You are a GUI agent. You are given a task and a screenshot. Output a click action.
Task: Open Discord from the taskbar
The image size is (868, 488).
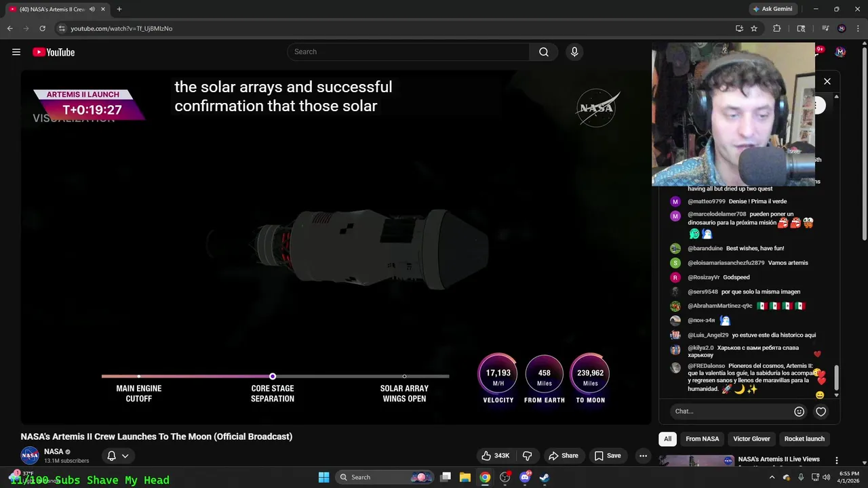click(x=525, y=477)
